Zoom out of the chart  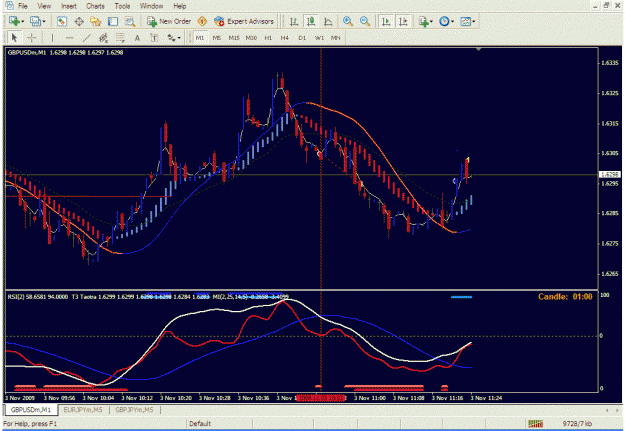(x=365, y=21)
